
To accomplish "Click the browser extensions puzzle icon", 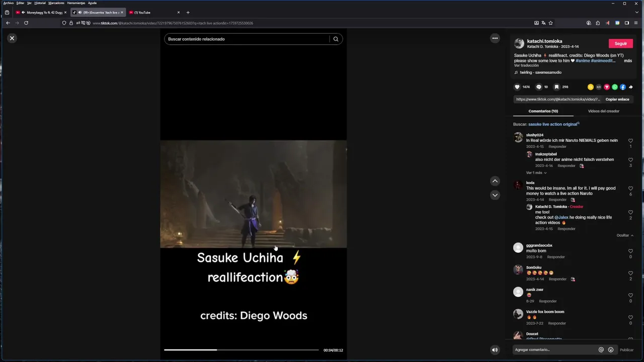I will click(598, 23).
